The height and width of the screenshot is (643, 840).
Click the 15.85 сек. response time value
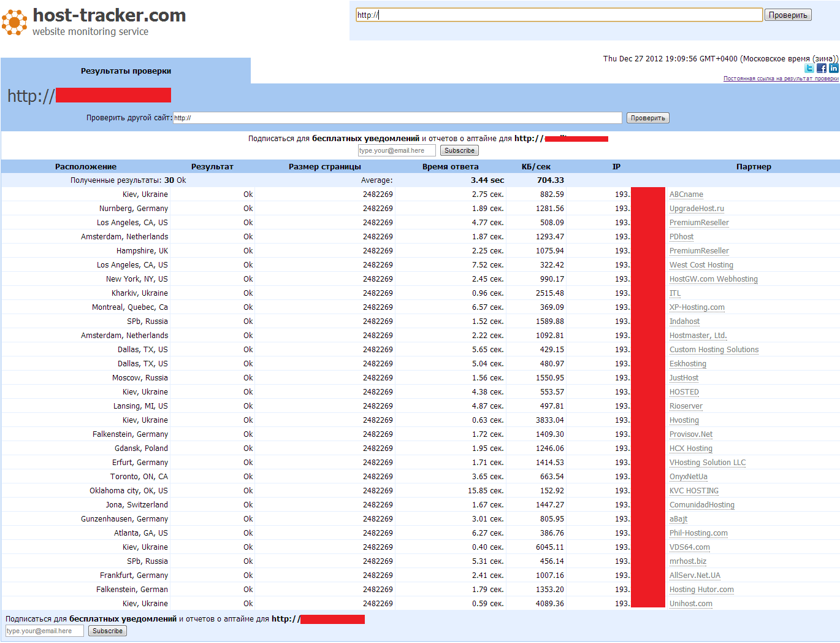[486, 491]
